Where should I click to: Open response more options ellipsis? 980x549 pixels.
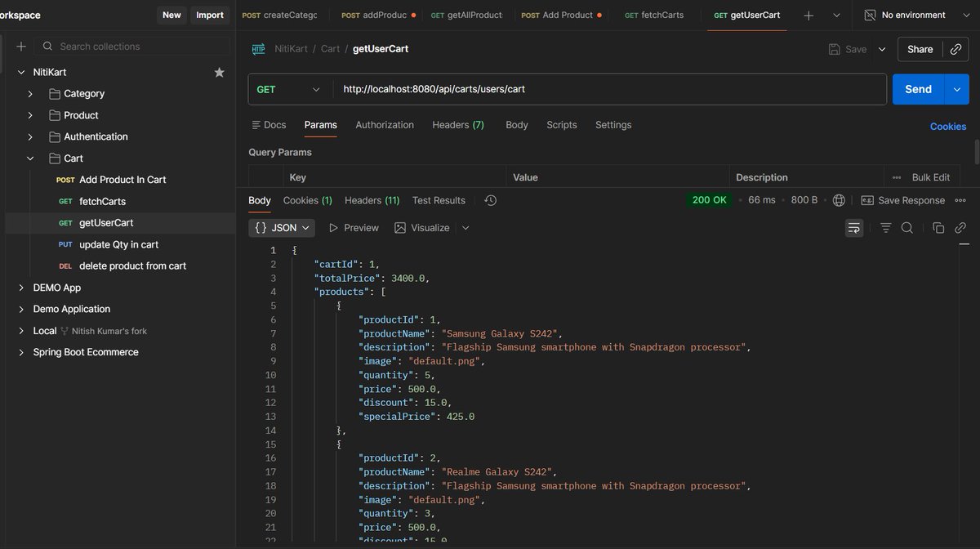pos(960,200)
